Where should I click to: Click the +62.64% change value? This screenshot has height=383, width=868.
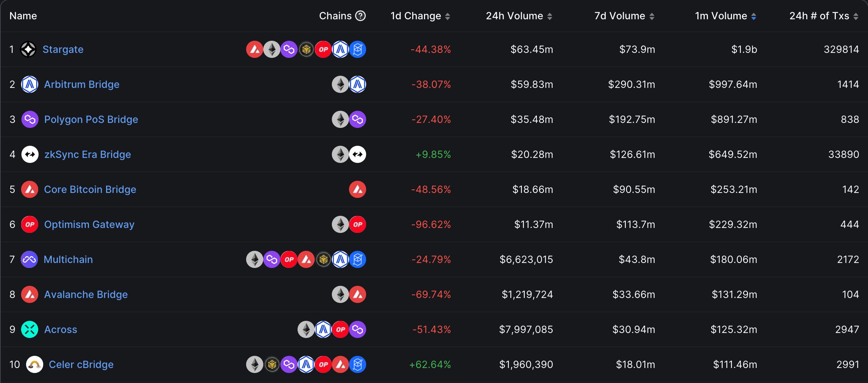point(430,364)
